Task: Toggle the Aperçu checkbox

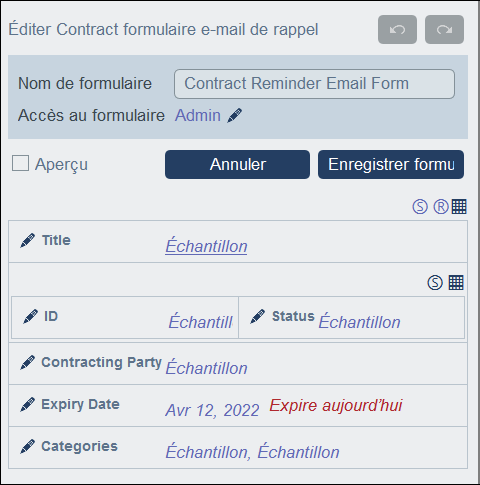Action: 20,163
